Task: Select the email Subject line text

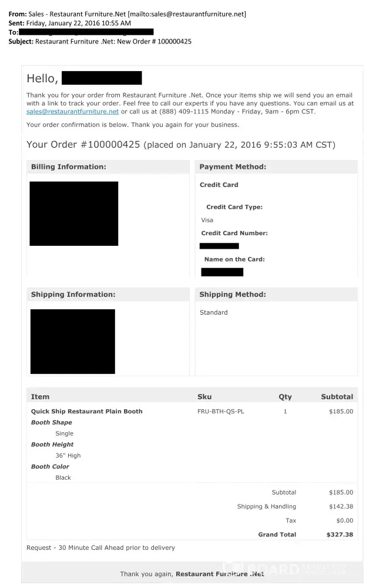Action: point(113,41)
